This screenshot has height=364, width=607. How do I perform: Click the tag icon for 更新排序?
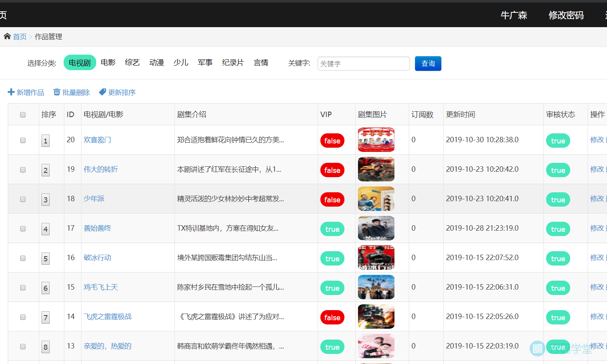tap(102, 92)
